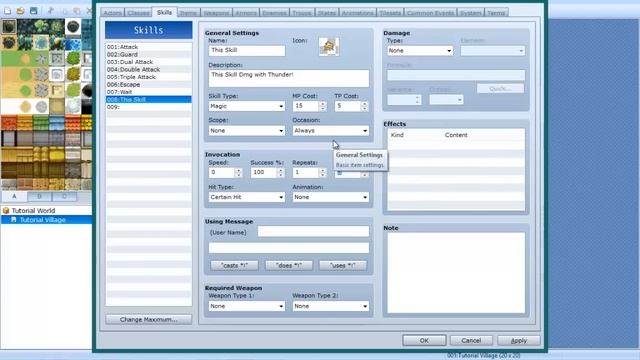Switch to the States tab

click(x=327, y=13)
